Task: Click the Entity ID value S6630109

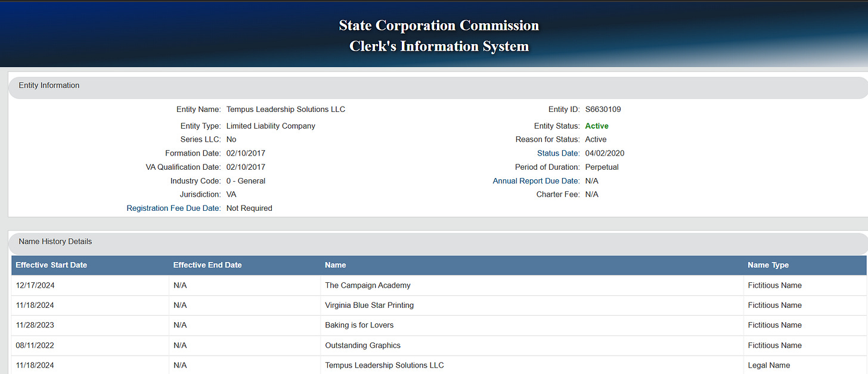Action: (603, 110)
